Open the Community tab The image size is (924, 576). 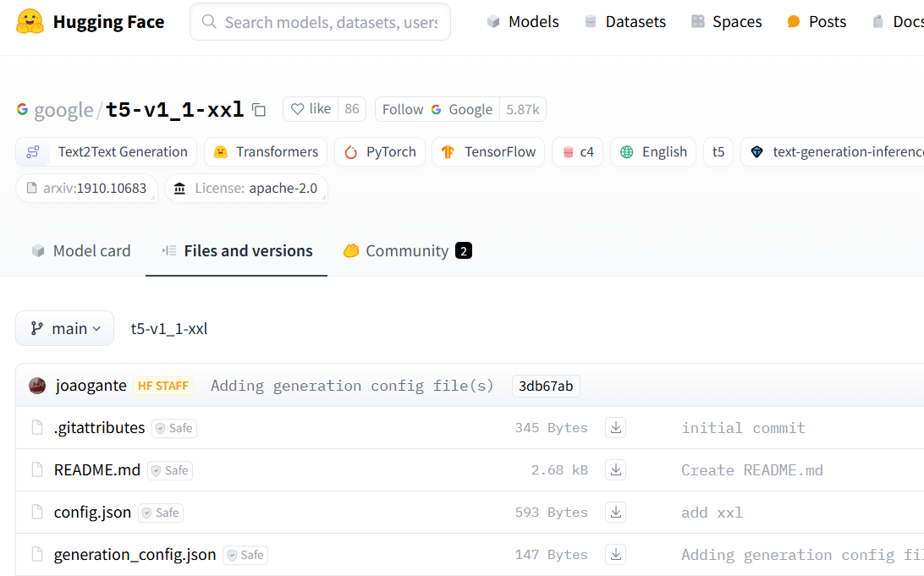[x=407, y=251]
